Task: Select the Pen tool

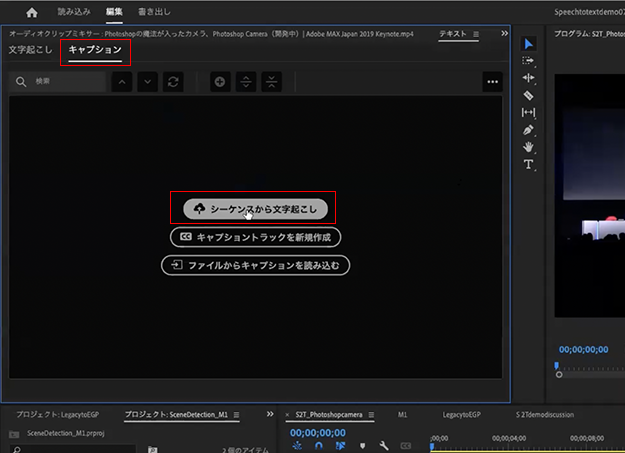Action: tap(529, 130)
